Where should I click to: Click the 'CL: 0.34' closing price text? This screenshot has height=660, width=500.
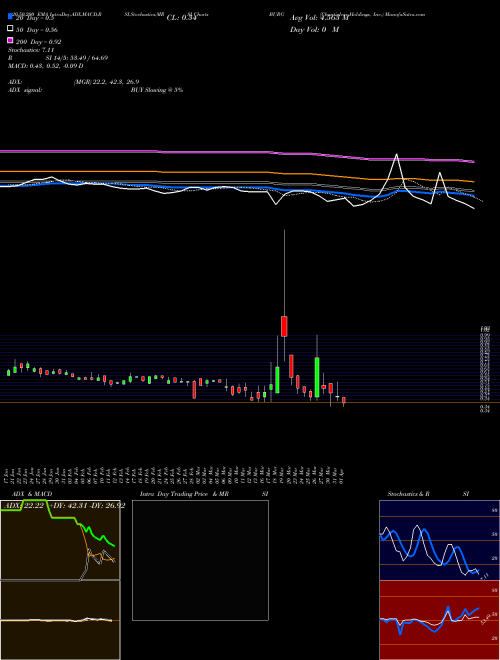tap(181, 18)
